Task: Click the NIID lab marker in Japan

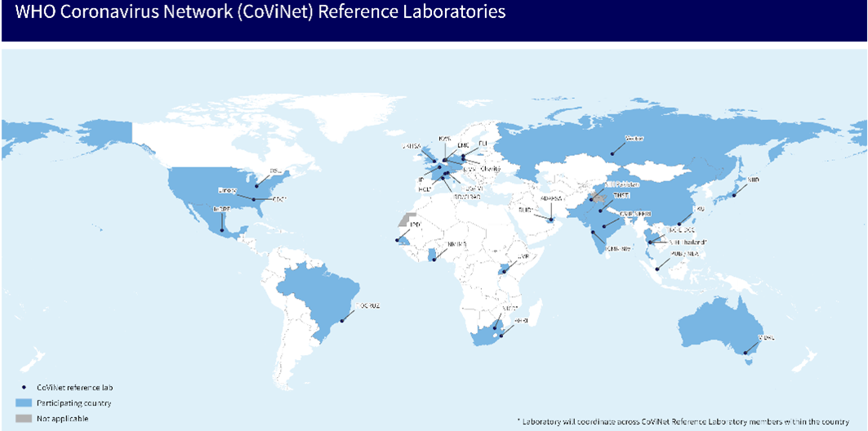Action: click(735, 195)
